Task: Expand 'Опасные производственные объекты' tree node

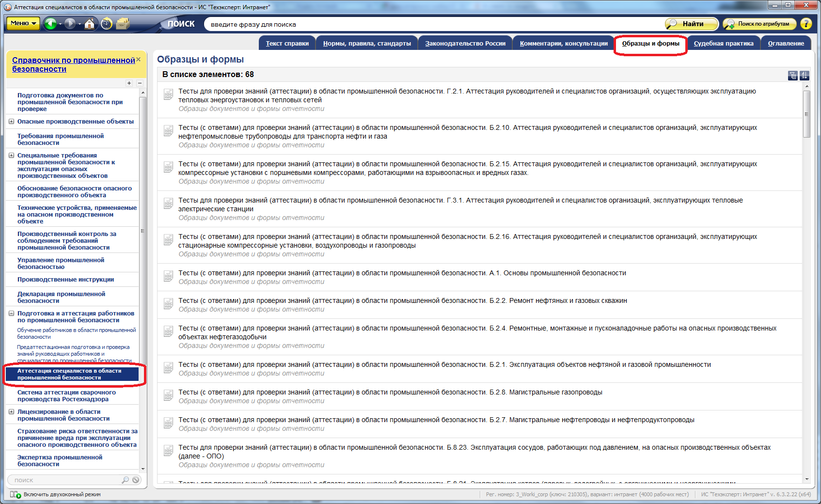Action: tap(11, 122)
